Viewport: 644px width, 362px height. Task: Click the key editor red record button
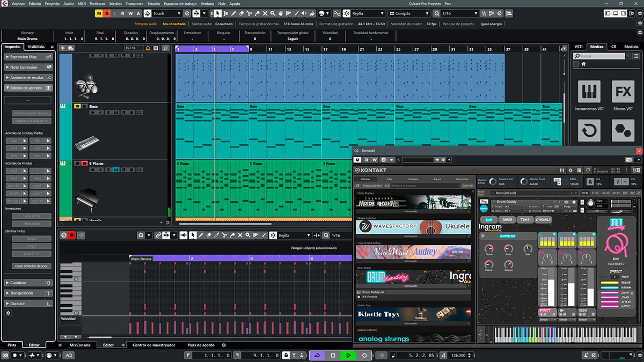coord(71,235)
